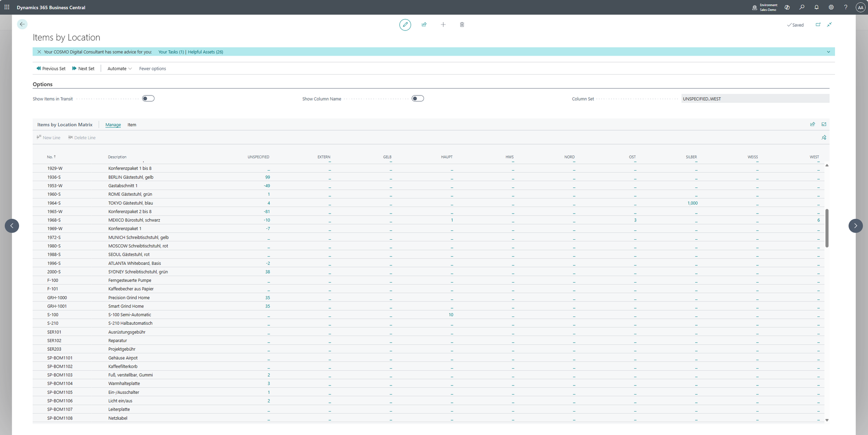This screenshot has height=435, width=868.
Task: Click Next Set button
Action: [83, 69]
